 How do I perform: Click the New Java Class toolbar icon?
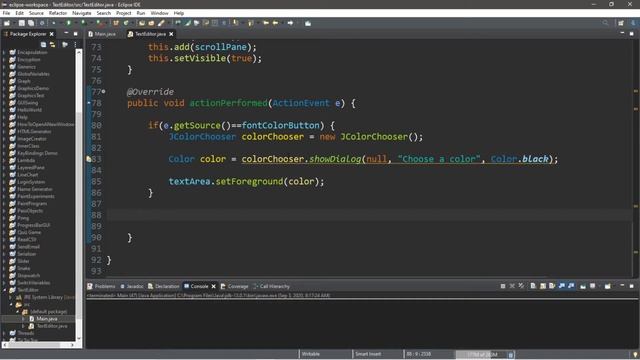[126, 23]
